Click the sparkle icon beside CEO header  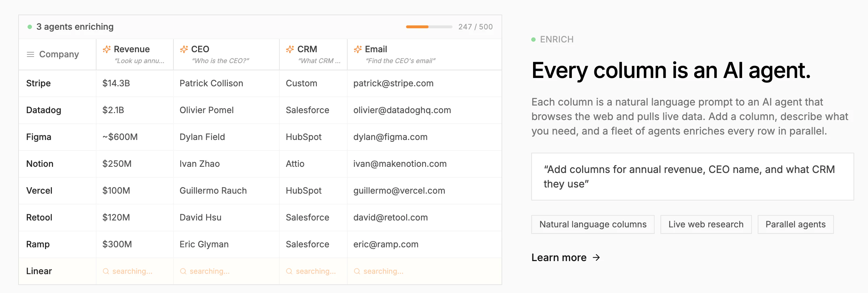click(184, 49)
